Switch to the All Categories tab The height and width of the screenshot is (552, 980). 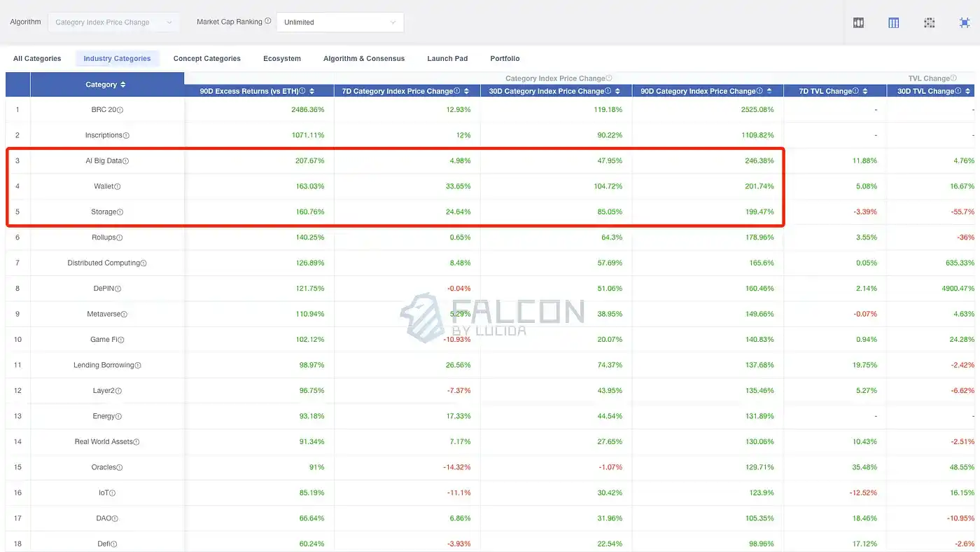click(x=37, y=59)
